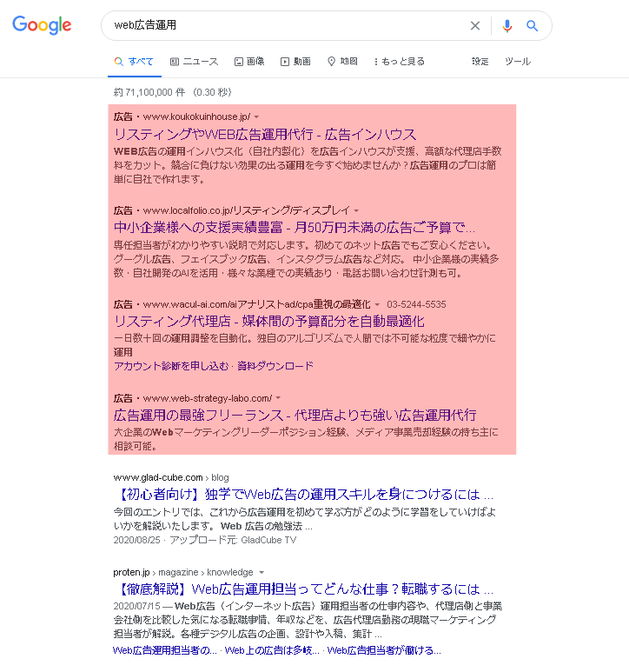Click the 資料ダウンロード sitelink
Screen dimensions: 629x672
[275, 366]
